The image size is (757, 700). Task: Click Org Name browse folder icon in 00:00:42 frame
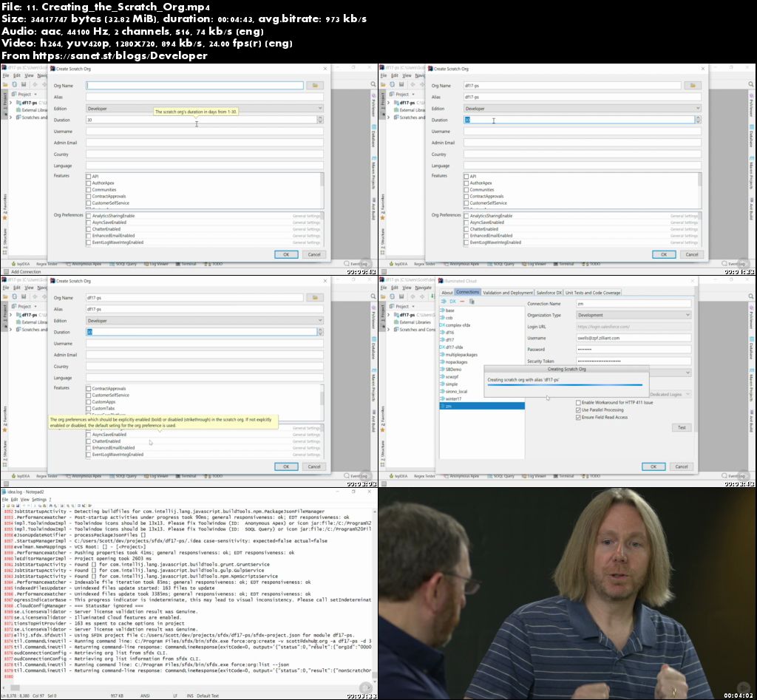click(x=315, y=86)
